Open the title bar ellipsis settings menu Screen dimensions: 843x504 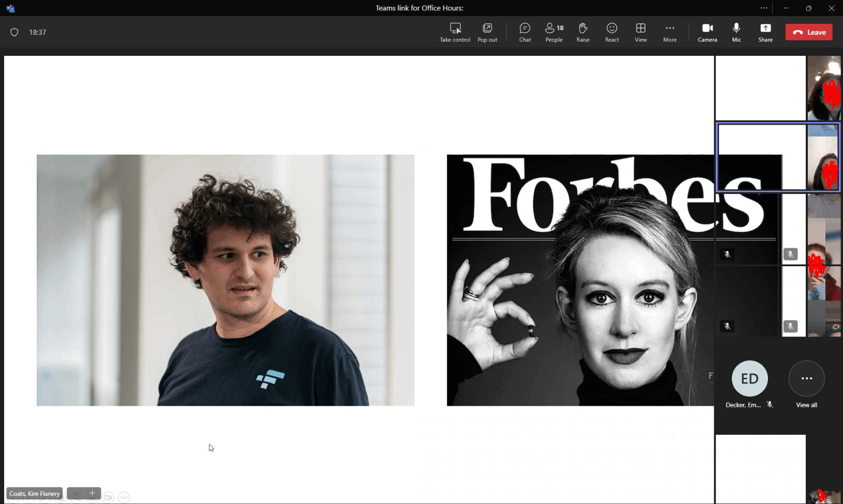(x=763, y=8)
